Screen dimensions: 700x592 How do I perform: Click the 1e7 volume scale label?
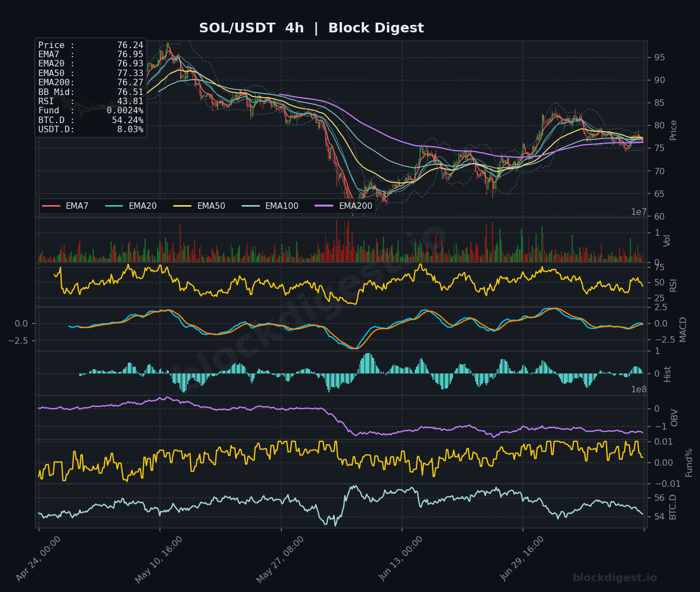point(639,212)
